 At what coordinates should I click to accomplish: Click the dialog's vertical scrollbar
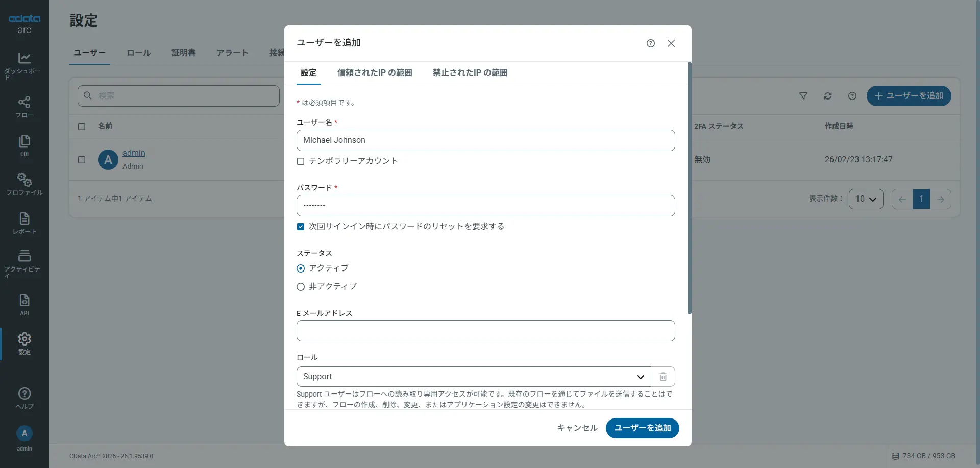click(x=689, y=188)
